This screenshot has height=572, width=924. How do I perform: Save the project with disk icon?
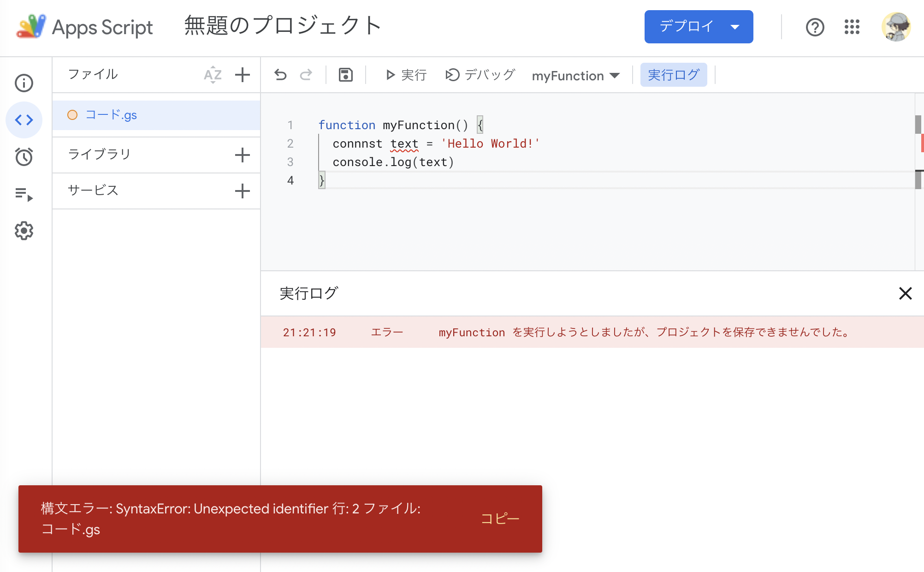point(345,75)
